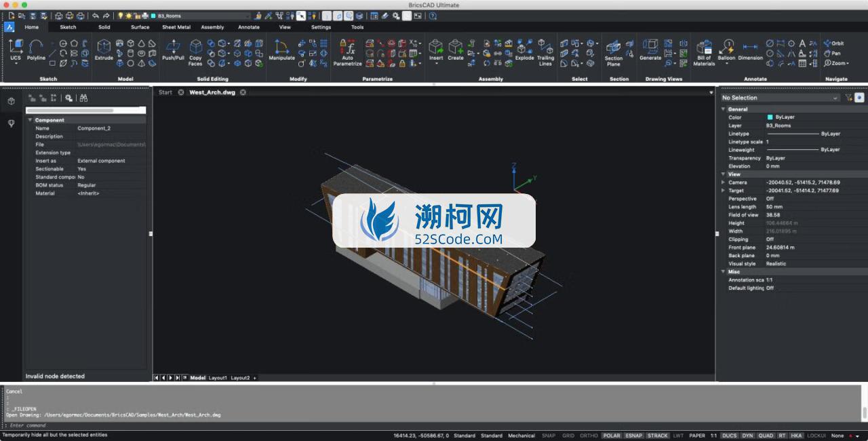Click the binoculars find icon in component panel
The height and width of the screenshot is (441, 868).
tap(83, 98)
